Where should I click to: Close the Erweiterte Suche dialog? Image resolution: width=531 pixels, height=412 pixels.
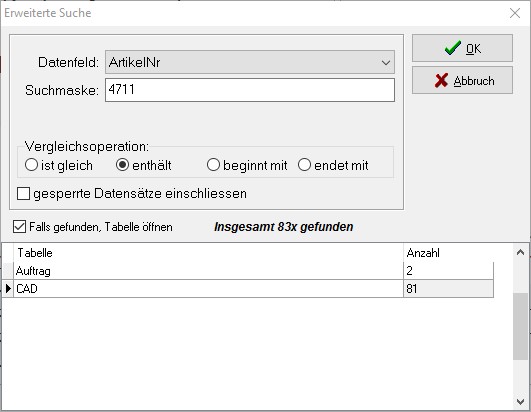pyautogui.click(x=515, y=13)
